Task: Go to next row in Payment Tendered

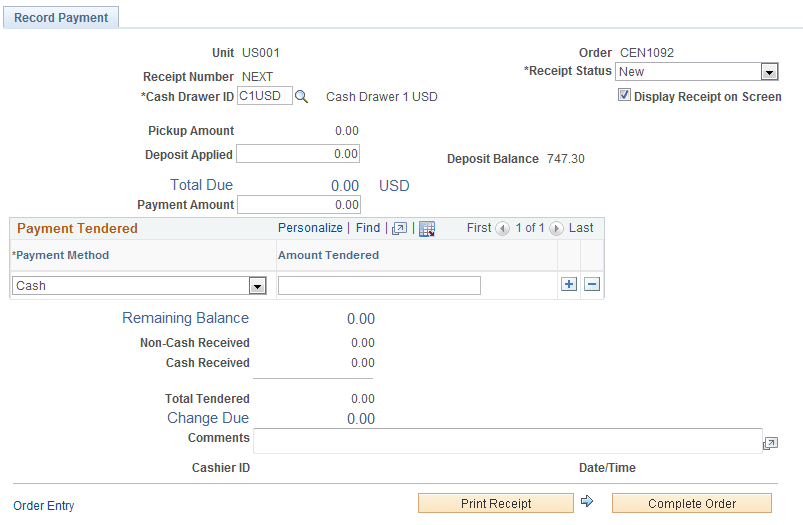Action: pos(556,228)
